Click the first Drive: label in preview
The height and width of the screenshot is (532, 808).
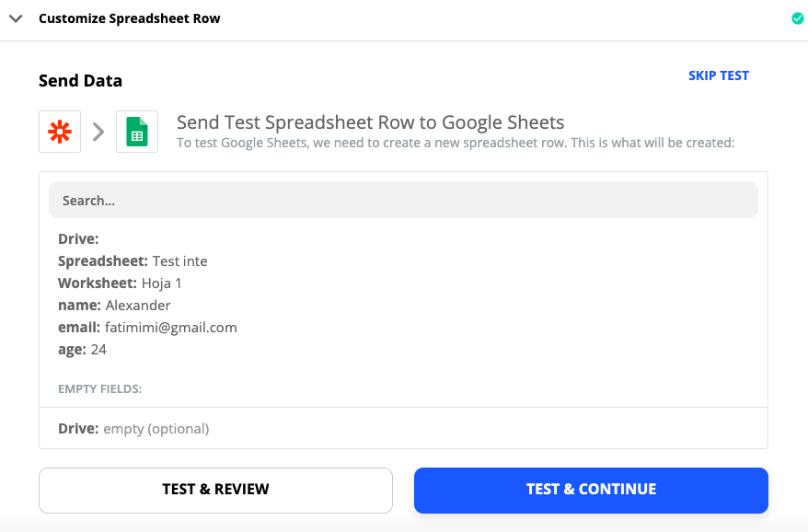click(x=78, y=239)
